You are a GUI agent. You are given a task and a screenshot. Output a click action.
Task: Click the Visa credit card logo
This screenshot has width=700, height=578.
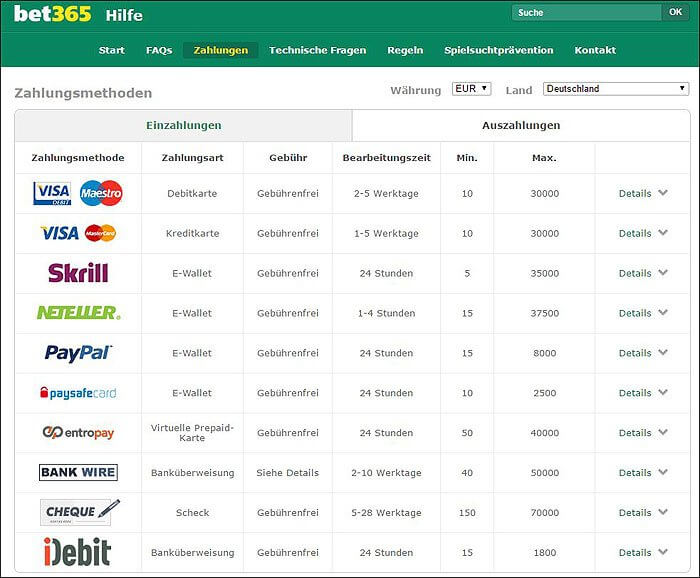click(60, 233)
